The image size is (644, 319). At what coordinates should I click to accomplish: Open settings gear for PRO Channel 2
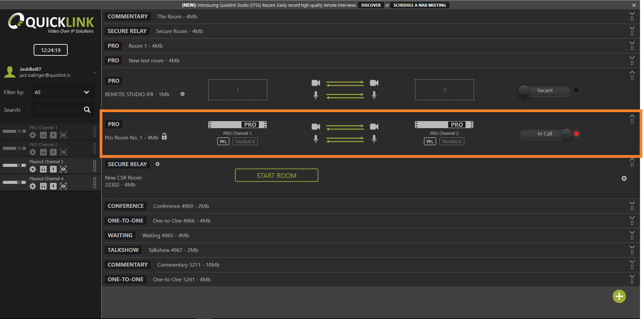tap(33, 152)
